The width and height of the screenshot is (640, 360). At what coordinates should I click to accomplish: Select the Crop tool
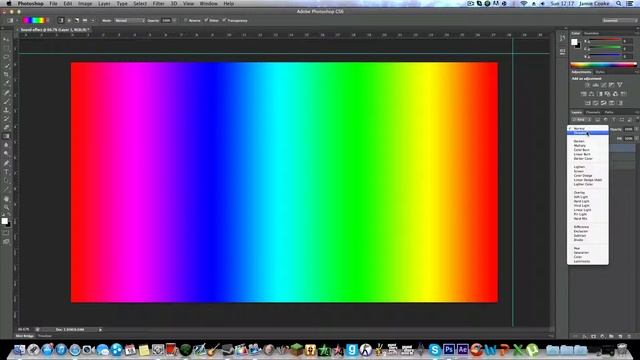[x=6, y=74]
